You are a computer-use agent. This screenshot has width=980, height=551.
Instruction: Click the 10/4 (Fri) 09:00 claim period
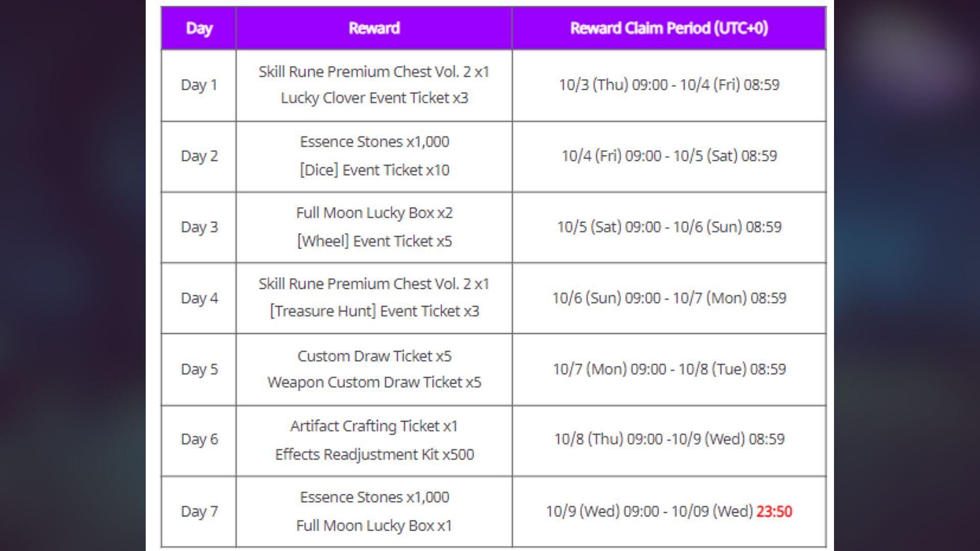pos(669,156)
